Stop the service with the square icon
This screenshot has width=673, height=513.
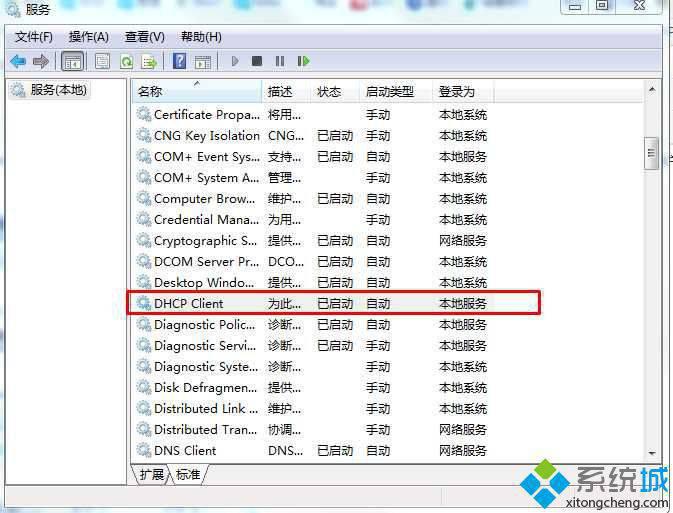[x=257, y=61]
